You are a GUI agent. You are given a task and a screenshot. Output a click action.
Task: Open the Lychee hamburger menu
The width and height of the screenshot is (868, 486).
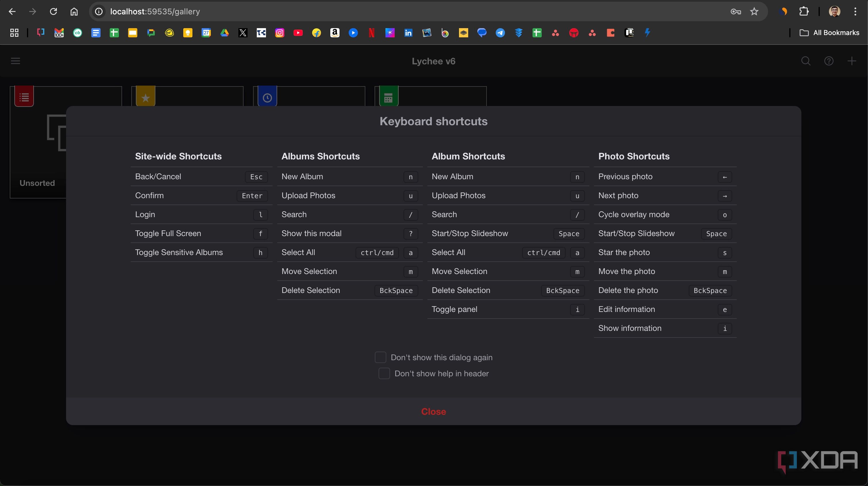coord(16,61)
